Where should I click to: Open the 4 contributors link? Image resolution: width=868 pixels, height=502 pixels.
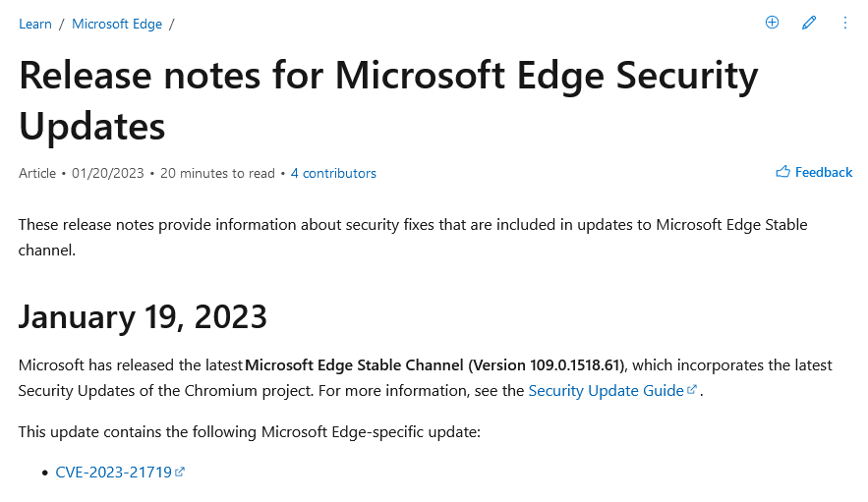333,173
